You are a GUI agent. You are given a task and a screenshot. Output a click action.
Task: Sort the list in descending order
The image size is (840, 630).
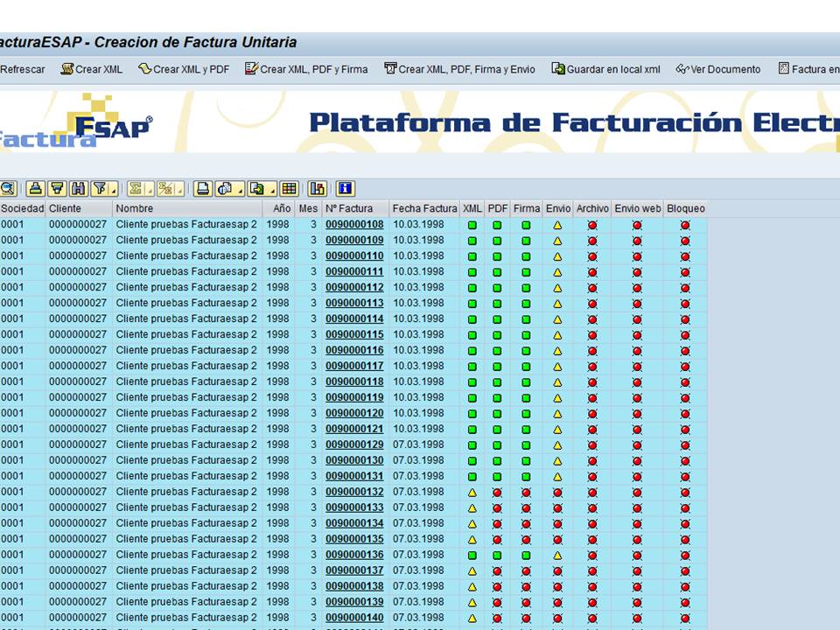pyautogui.click(x=57, y=189)
